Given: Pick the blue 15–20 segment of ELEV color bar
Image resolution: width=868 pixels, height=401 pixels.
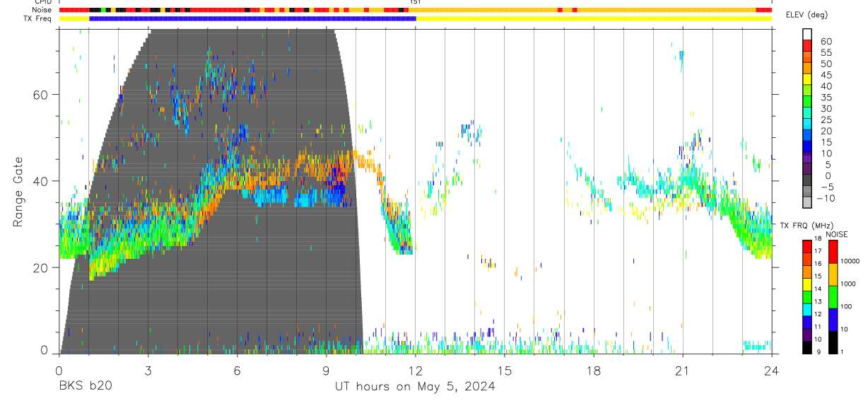Looking at the screenshot, I should pos(807,136).
